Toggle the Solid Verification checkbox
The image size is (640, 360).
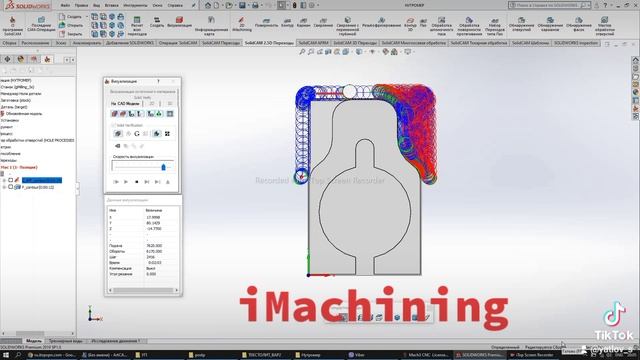tap(113, 125)
